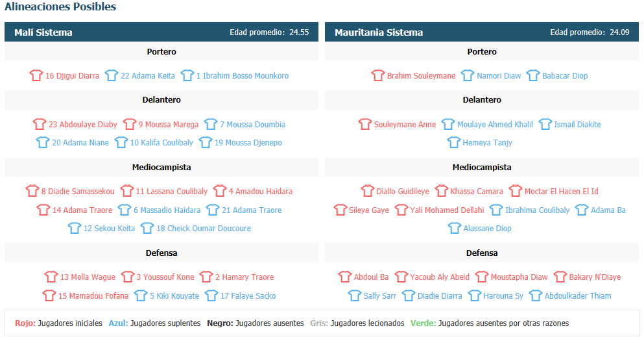The width and height of the screenshot is (644, 339).
Task: Open player link Sally Sarr
Action: [380, 295]
